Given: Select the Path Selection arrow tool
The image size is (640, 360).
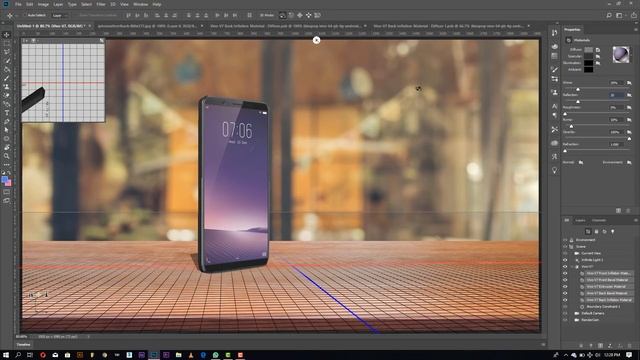Looking at the screenshot, I should point(7,130).
